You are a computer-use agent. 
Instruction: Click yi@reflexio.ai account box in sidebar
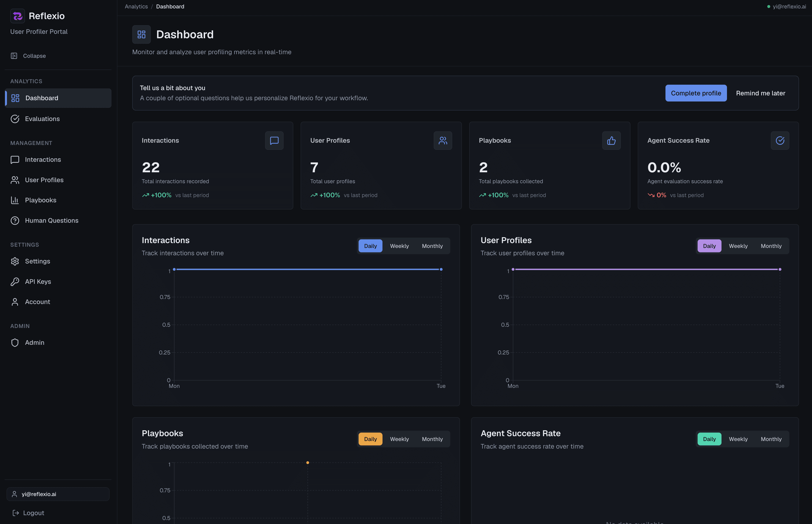pos(58,494)
